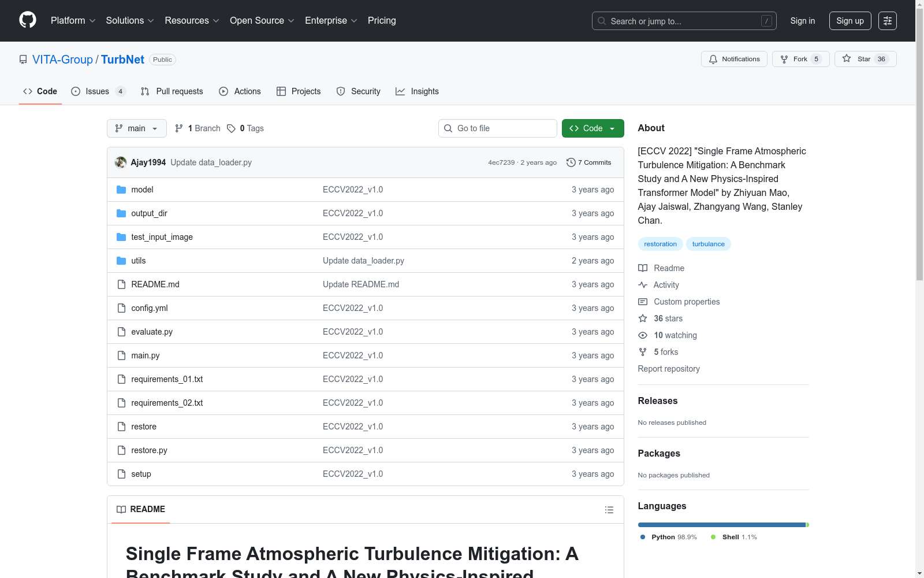Open the config.yml file
Screen dimensions: 924x578
[150, 308]
